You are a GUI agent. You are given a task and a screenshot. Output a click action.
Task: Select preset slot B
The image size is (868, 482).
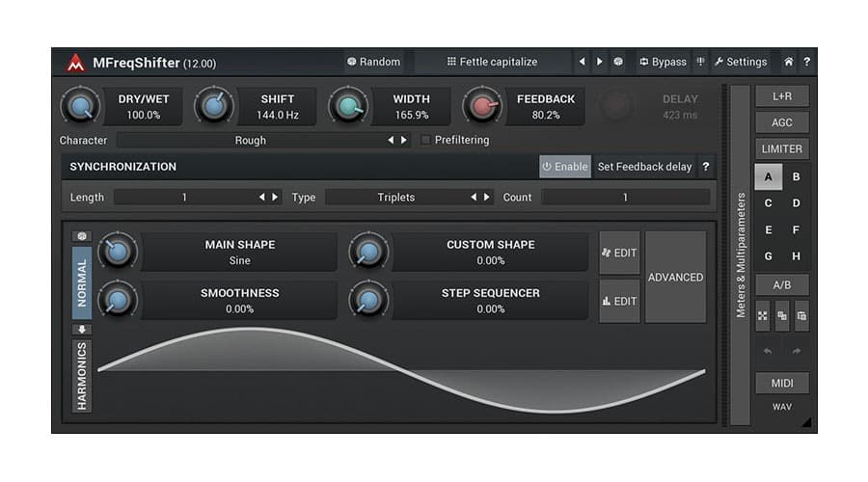[x=796, y=177]
